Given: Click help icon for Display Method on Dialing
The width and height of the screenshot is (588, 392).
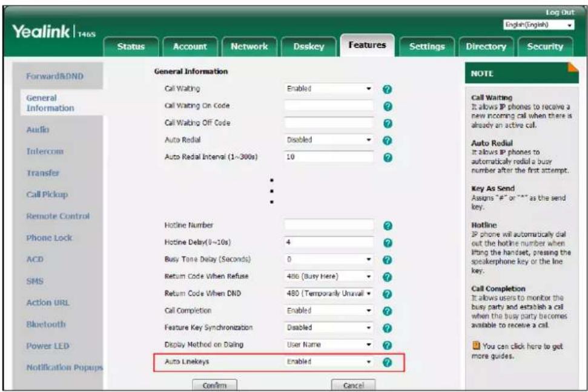Looking at the screenshot, I should 388,345.
